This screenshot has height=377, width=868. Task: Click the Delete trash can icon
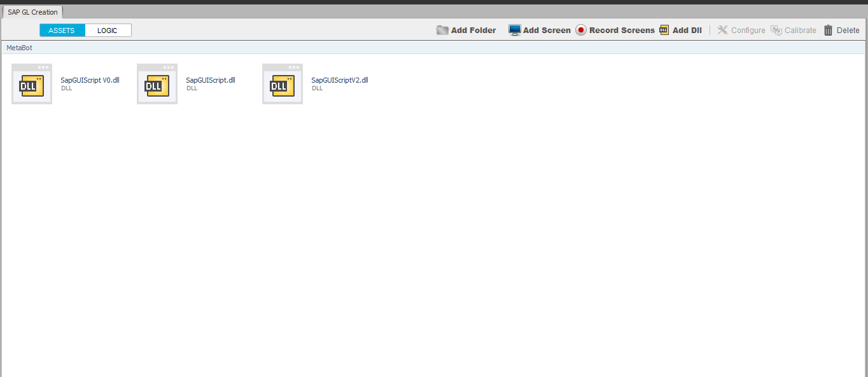point(828,30)
